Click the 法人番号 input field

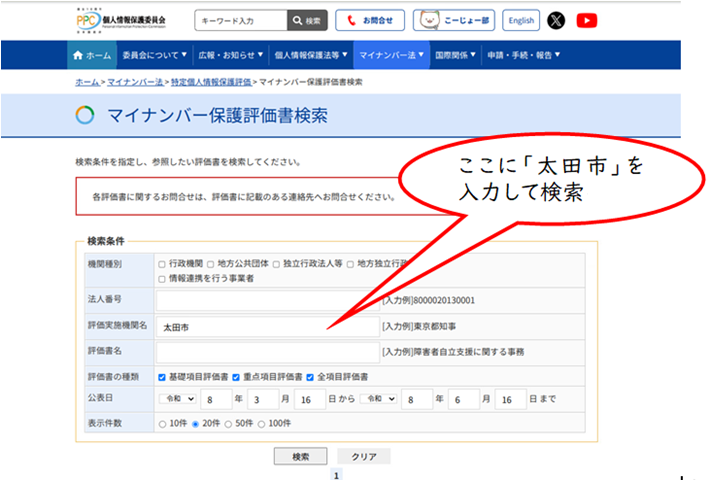point(268,301)
